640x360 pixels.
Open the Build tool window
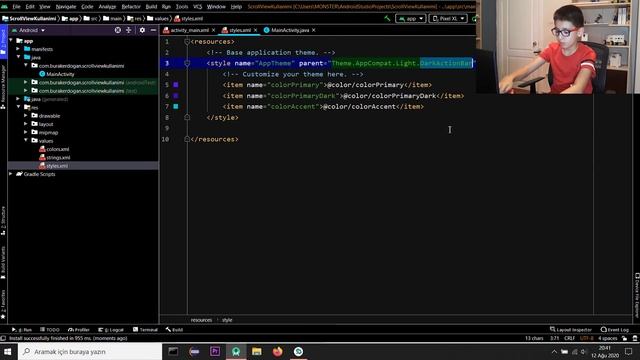pos(174,329)
